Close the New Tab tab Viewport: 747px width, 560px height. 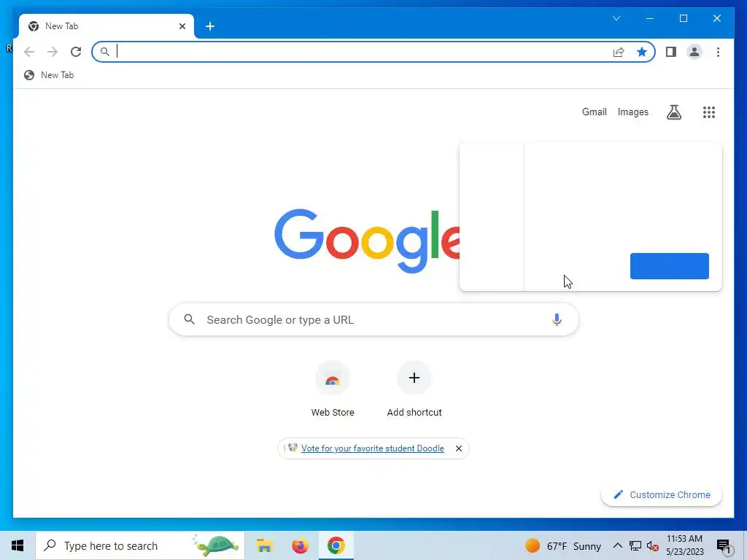[182, 26]
